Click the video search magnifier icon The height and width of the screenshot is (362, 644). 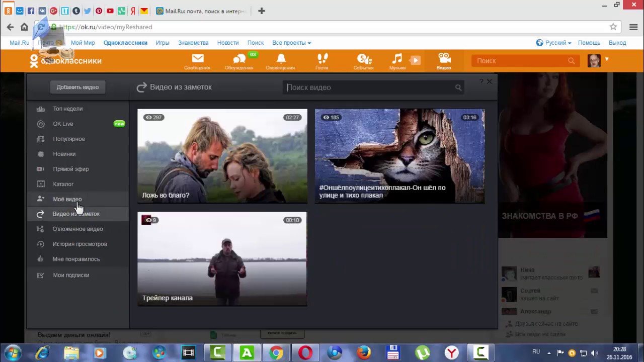(x=458, y=87)
